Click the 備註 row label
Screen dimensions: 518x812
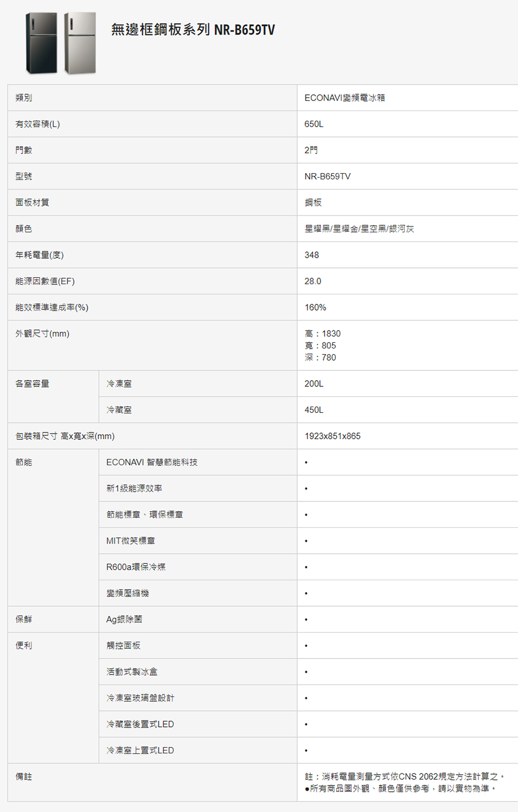tap(24, 777)
